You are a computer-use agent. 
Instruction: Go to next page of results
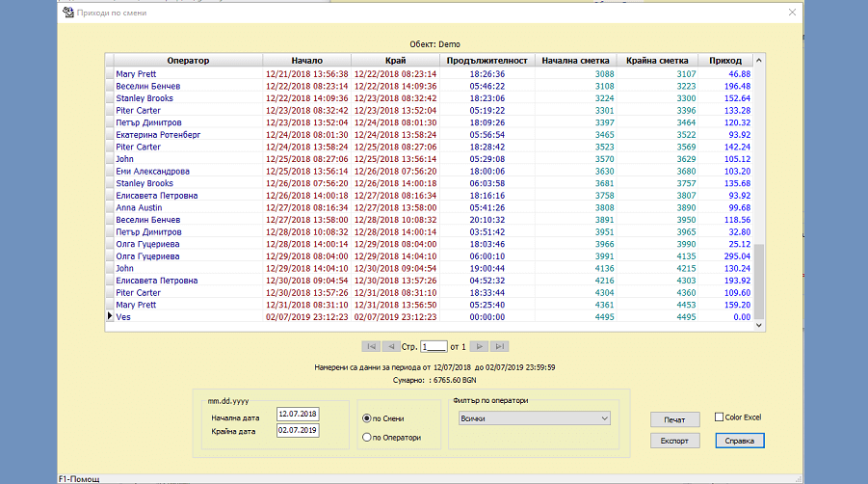tap(479, 347)
